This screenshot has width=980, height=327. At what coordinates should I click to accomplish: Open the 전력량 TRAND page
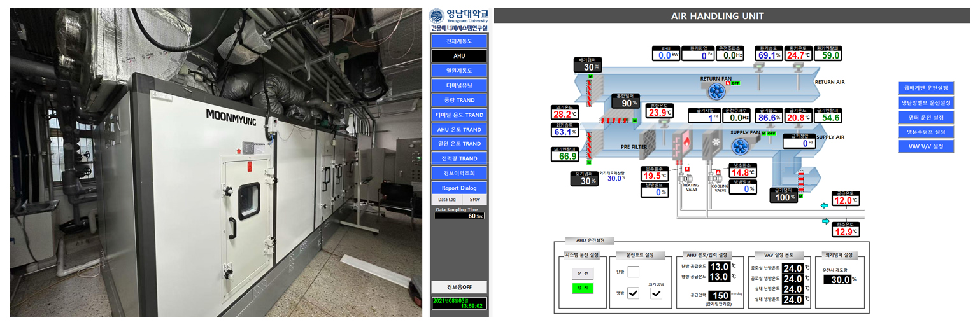(459, 158)
